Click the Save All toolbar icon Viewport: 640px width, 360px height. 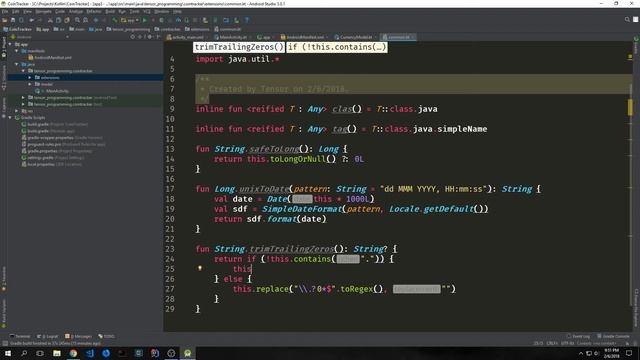click(13, 20)
